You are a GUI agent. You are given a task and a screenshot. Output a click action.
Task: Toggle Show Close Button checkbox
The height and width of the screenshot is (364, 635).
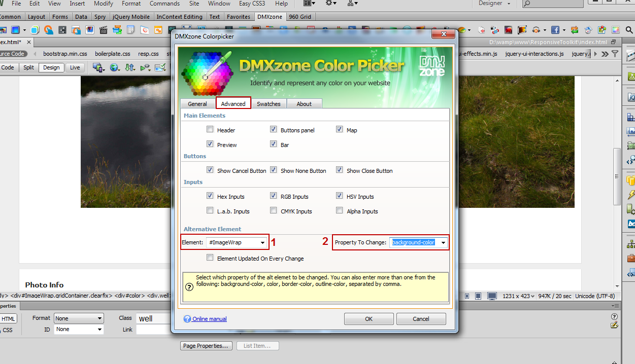point(340,170)
